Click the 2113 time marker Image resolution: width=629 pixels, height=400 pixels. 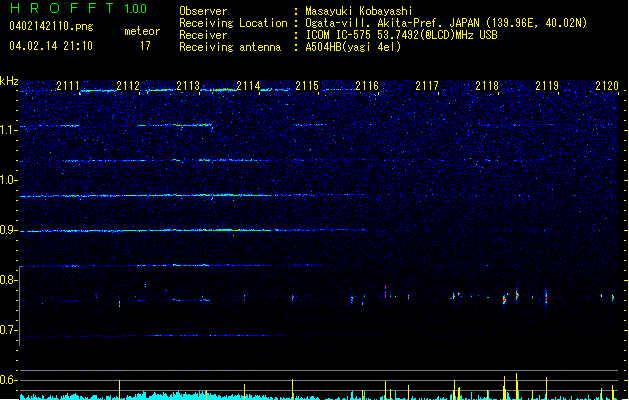pos(188,86)
